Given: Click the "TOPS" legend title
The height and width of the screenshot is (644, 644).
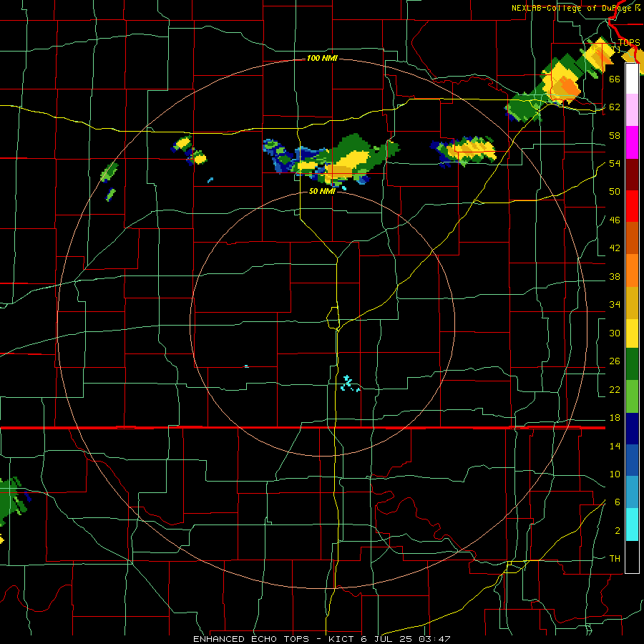Looking at the screenshot, I should 629,43.
